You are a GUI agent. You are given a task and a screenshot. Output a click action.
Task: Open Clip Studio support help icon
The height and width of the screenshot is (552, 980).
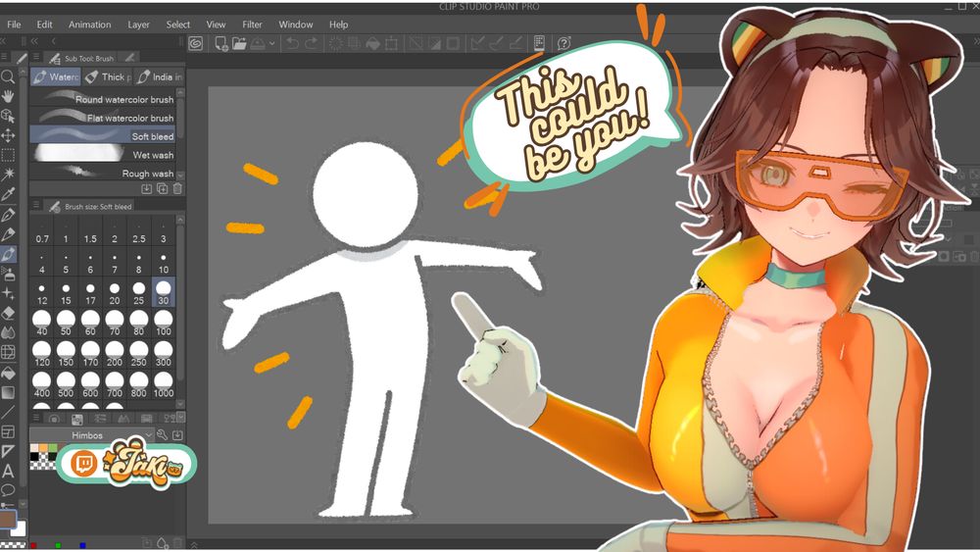tap(563, 43)
